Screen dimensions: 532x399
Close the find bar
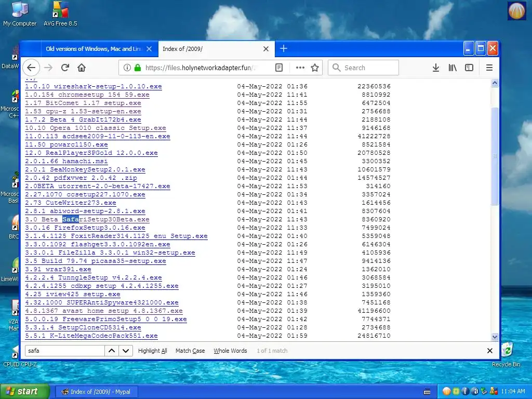tap(489, 351)
